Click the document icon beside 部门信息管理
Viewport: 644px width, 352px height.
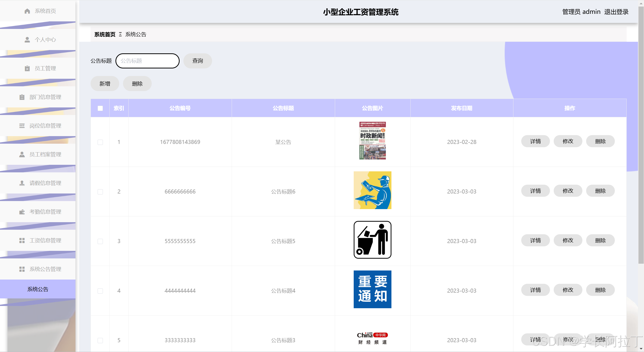pyautogui.click(x=22, y=97)
